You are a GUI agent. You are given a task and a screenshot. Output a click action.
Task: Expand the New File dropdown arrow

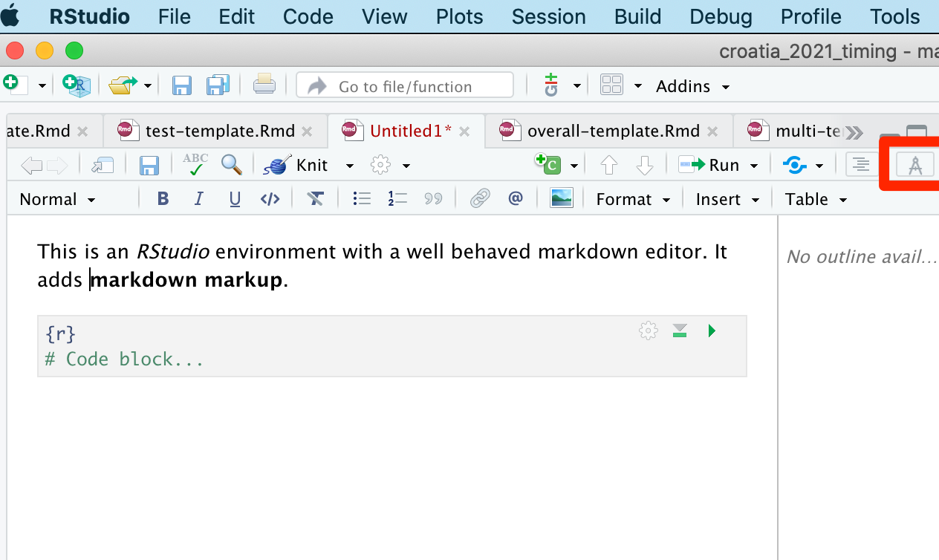pyautogui.click(x=42, y=86)
